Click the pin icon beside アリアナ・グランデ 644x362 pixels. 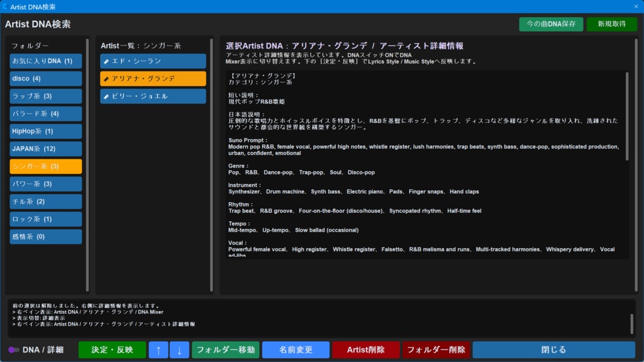coord(106,79)
